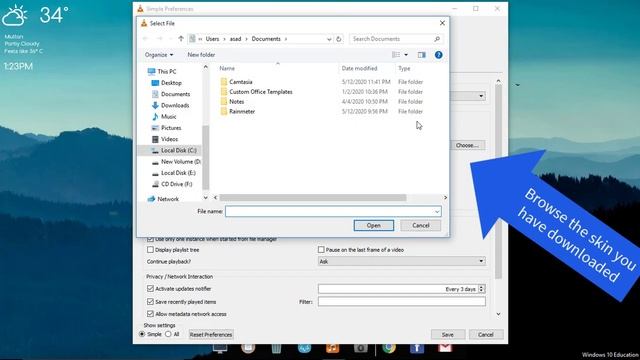Image resolution: width=640 pixels, height=360 pixels.
Task: Toggle use only one instance checkbox
Action: [150, 239]
